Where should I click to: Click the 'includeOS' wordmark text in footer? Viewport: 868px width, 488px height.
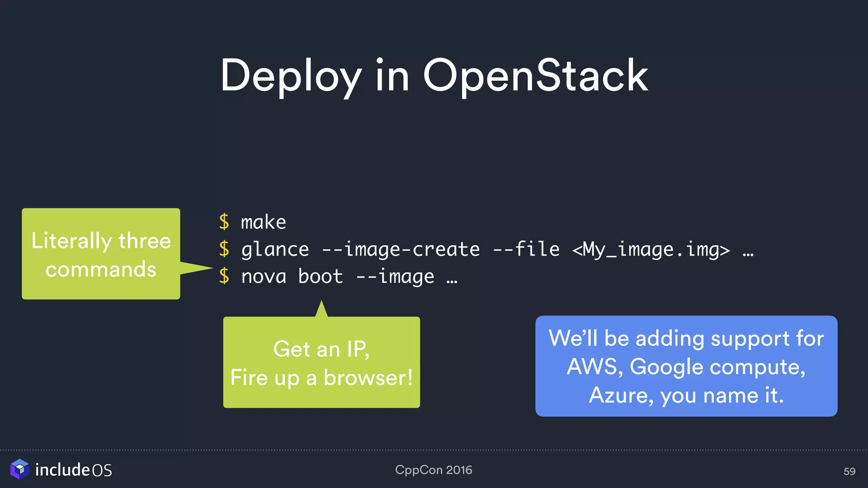tap(73, 470)
